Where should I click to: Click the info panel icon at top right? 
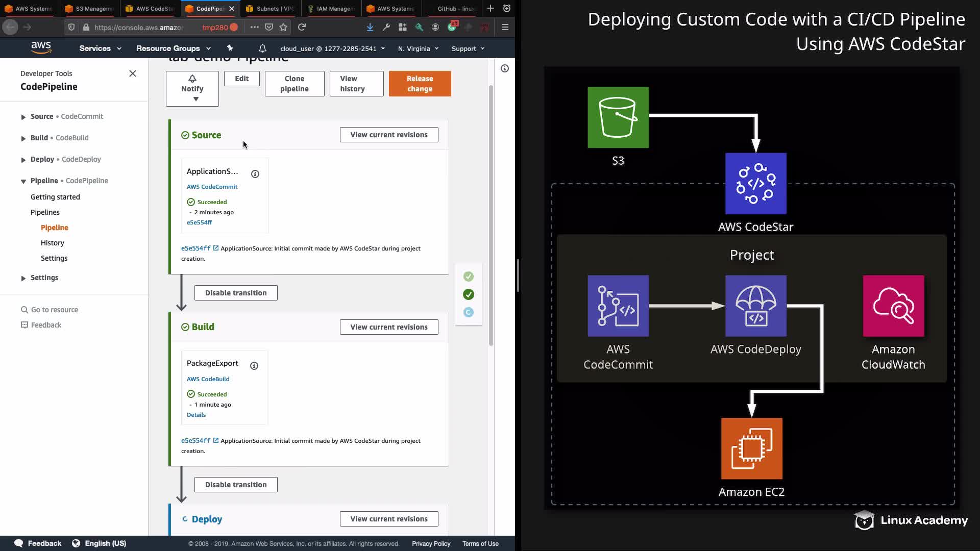tap(504, 68)
